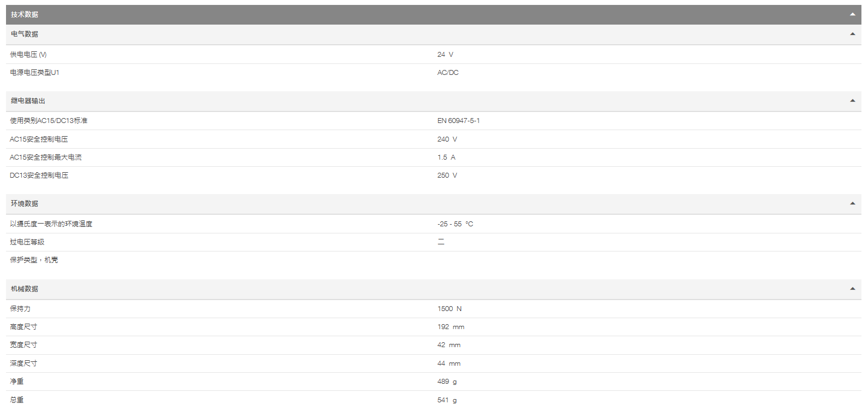Click the 电气数据 section heading

[25, 34]
